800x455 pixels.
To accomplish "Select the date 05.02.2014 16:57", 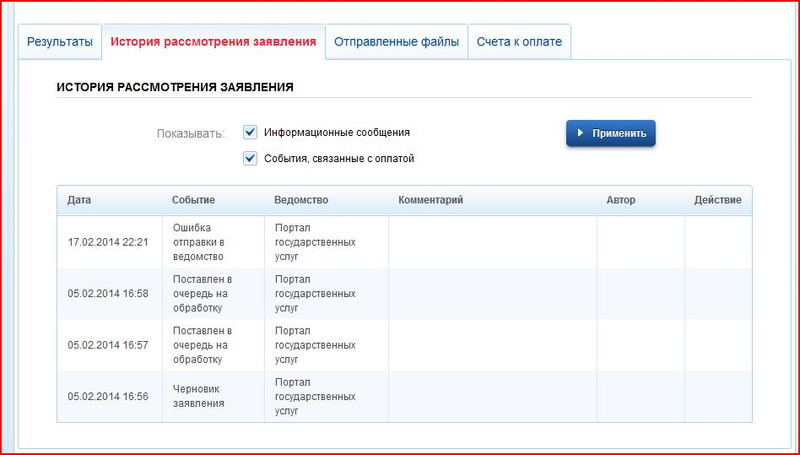I will tap(108, 345).
